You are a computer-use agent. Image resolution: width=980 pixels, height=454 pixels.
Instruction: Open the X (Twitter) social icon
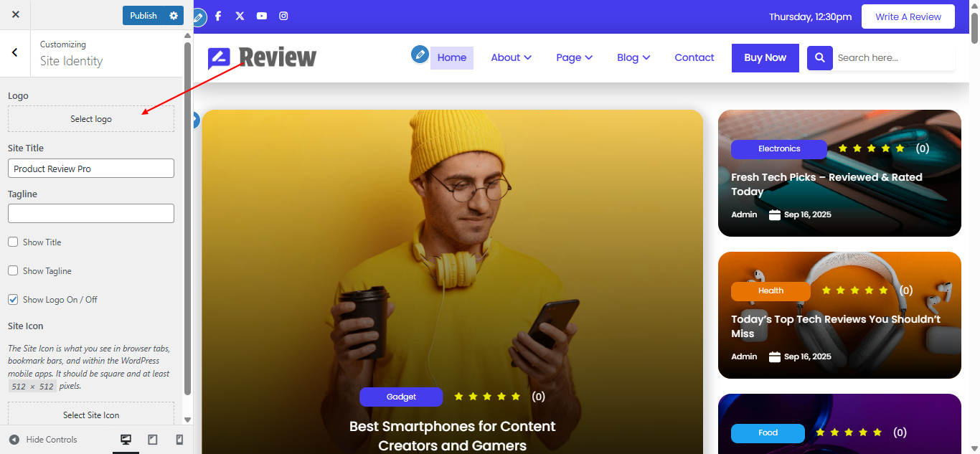tap(240, 16)
